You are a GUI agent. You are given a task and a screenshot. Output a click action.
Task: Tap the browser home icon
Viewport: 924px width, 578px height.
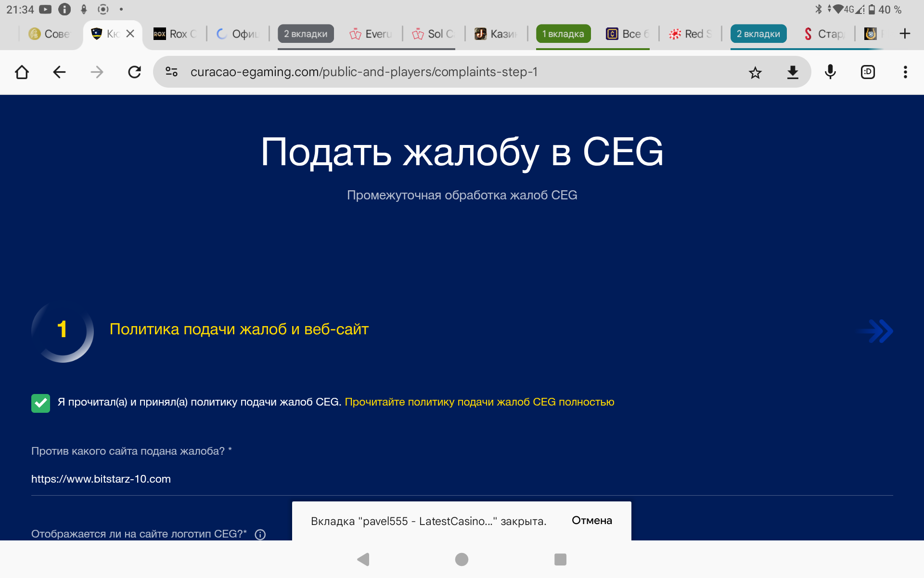point(22,72)
